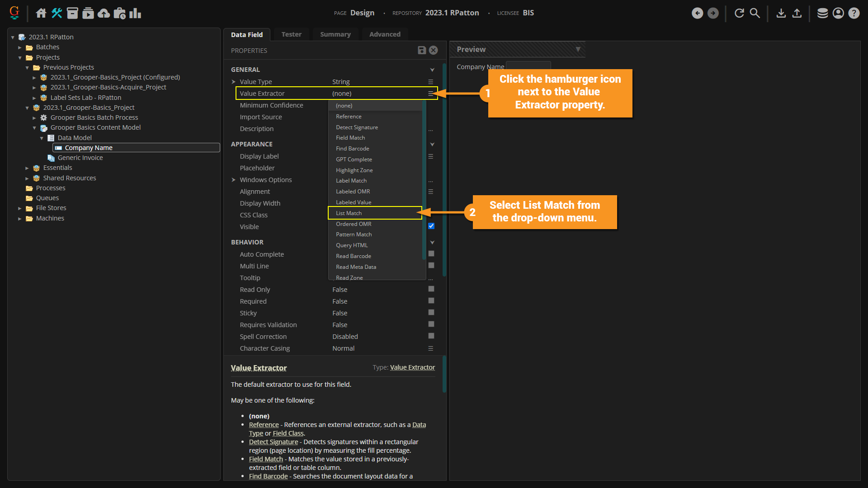
Task: Open the Design tools icon
Action: point(57,13)
